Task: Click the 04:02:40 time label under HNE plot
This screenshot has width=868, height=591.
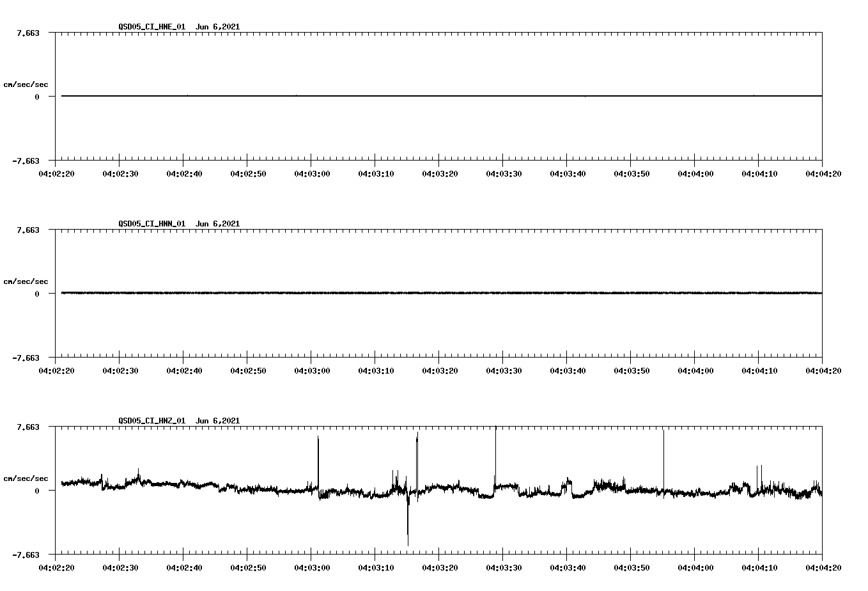Action: pyautogui.click(x=184, y=173)
